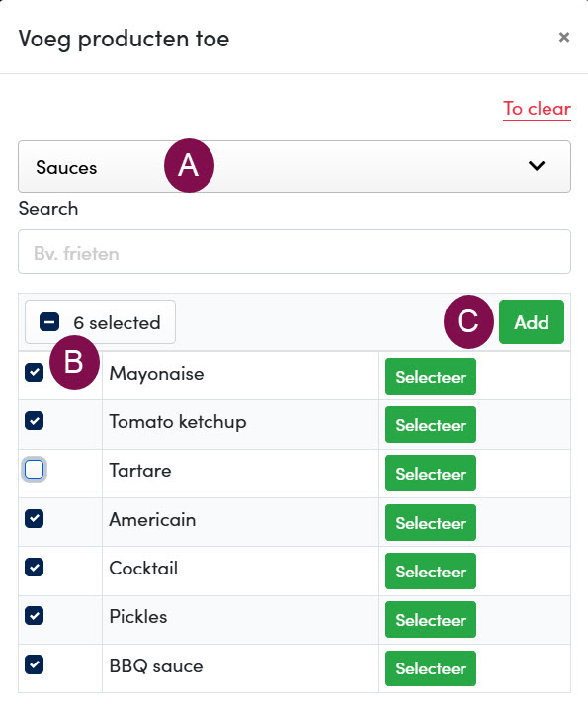Image resolution: width=588 pixels, height=707 pixels.
Task: Click the green Add button
Action: point(532,322)
